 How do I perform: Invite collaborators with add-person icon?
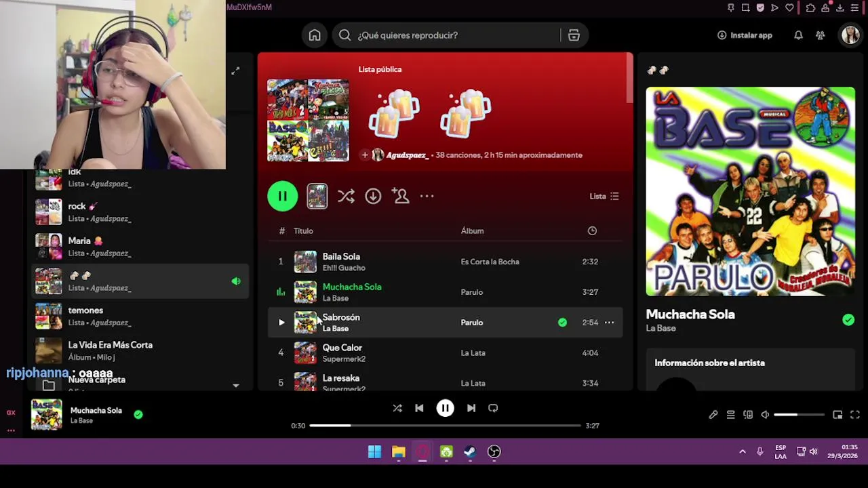[x=400, y=197]
